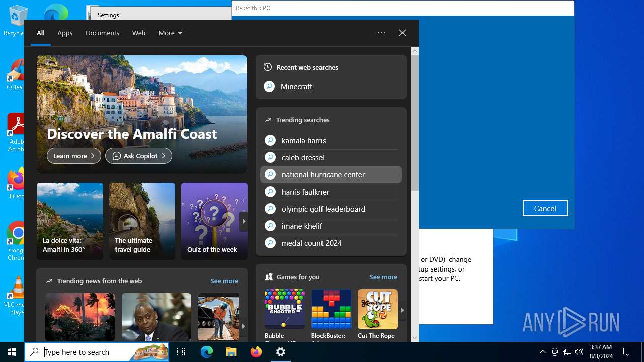Screen dimensions: 644x362
Task: Open the volume tray icon
Action: 579,352
